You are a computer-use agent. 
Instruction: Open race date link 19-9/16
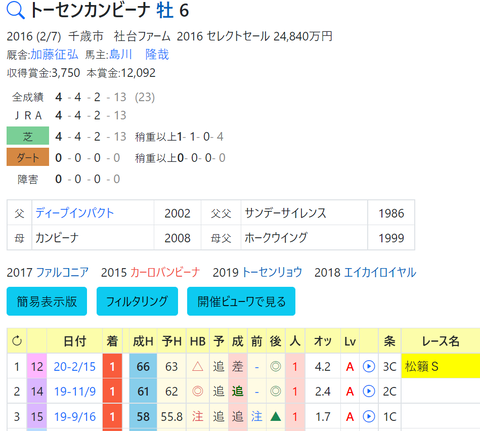(x=75, y=416)
